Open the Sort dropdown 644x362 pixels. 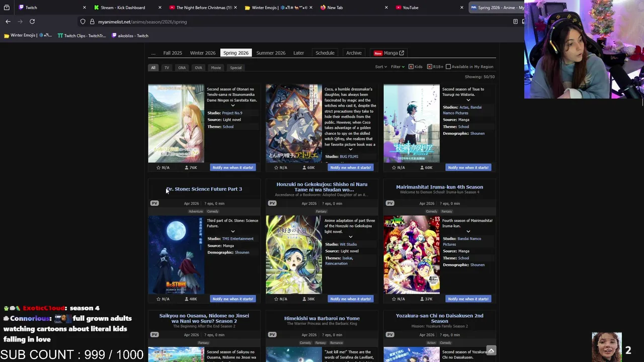381,67
